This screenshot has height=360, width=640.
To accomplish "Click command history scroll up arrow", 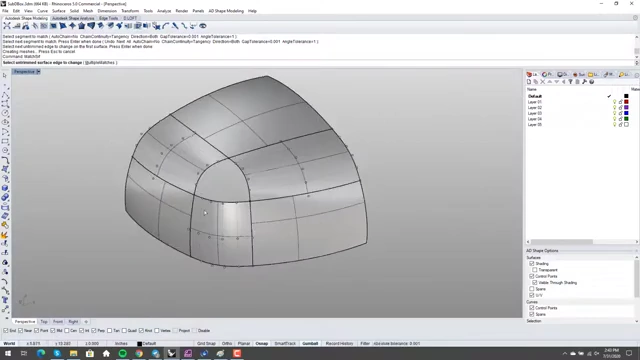I will [636, 37].
